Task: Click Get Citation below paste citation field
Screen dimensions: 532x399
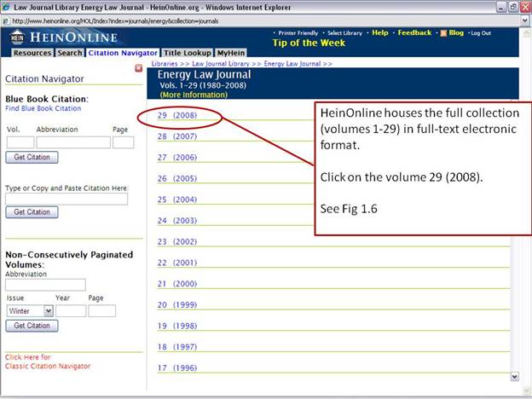Action: point(32,212)
